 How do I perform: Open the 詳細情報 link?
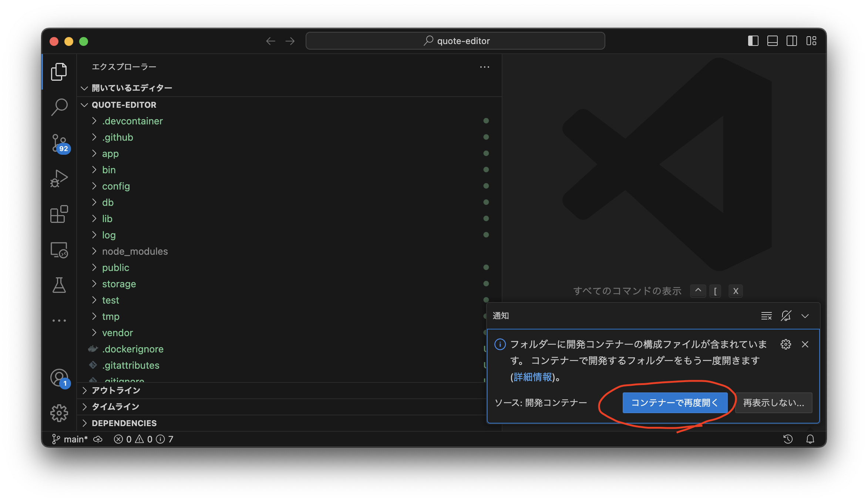(x=533, y=377)
